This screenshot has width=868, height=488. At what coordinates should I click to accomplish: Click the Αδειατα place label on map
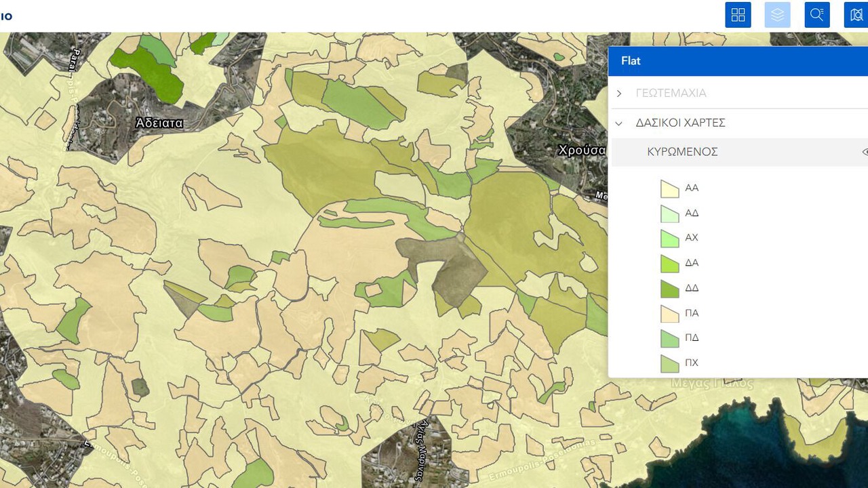(159, 123)
